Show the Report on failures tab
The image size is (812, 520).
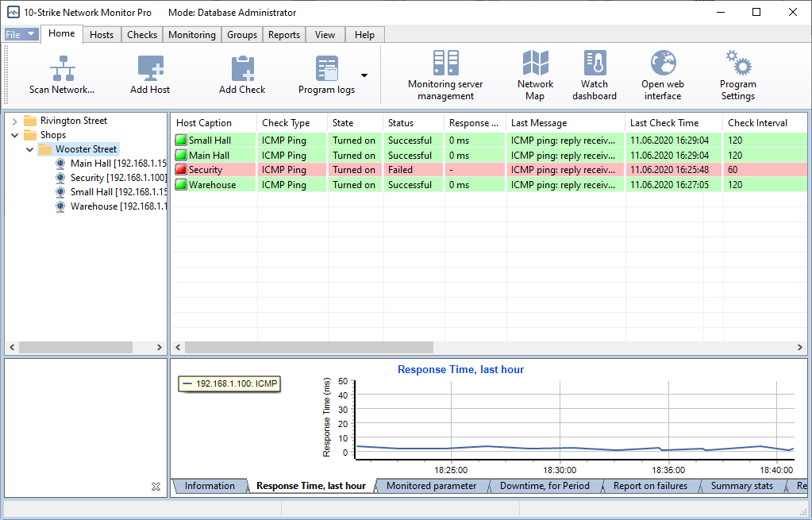[x=650, y=486]
